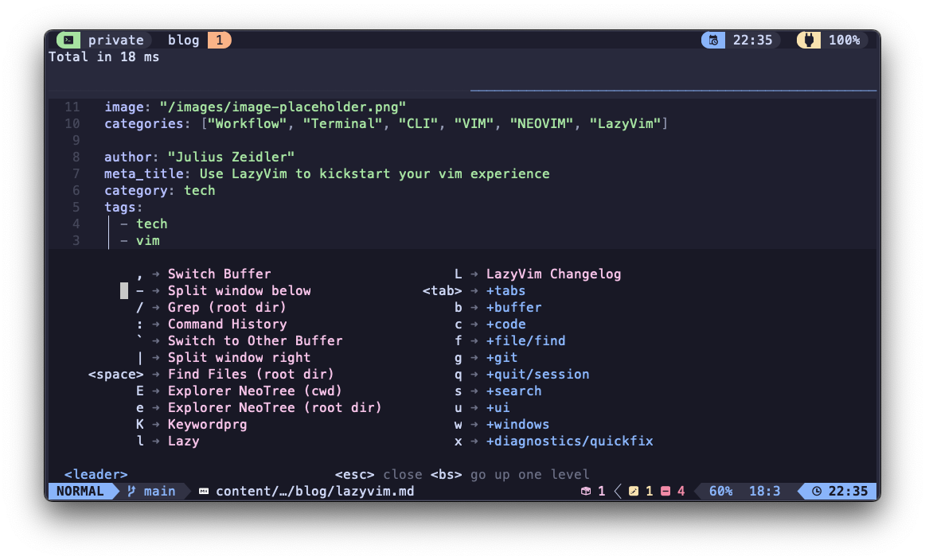Click the category: tech line
The width and height of the screenshot is (925, 560).
[x=160, y=190]
